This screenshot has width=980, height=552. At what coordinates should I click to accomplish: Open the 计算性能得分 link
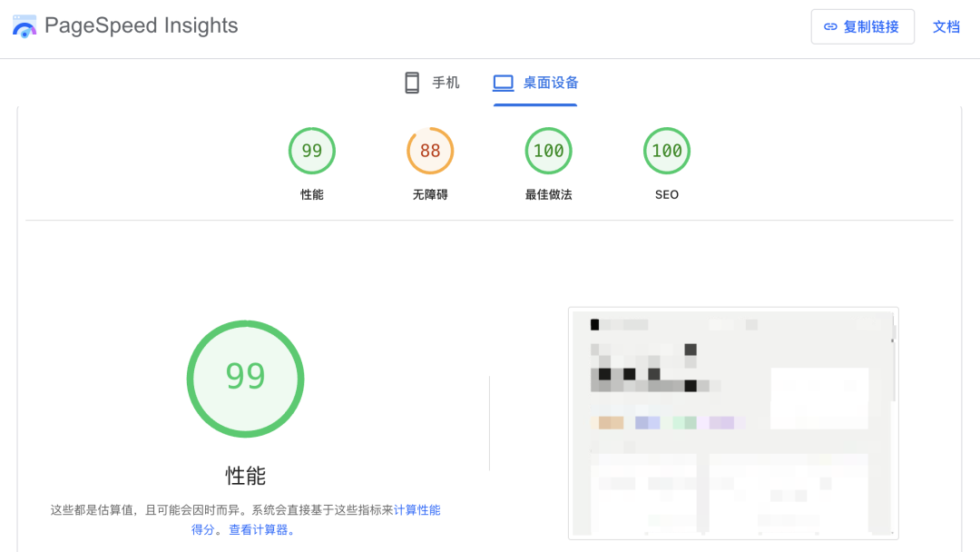pyautogui.click(x=416, y=510)
